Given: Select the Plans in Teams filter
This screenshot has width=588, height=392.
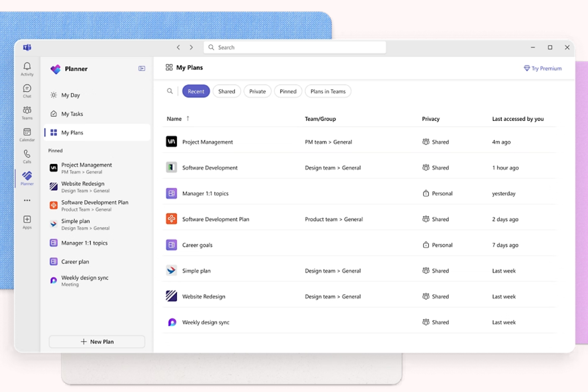Looking at the screenshot, I should tap(328, 91).
